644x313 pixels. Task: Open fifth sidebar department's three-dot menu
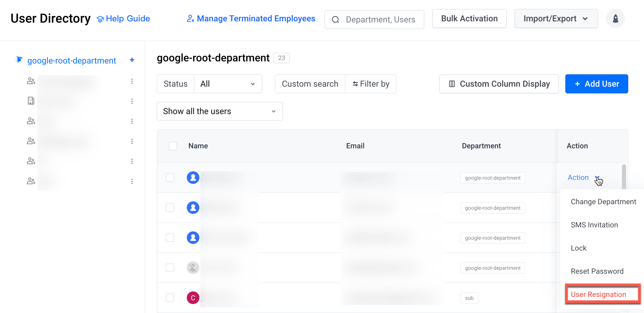(x=132, y=161)
